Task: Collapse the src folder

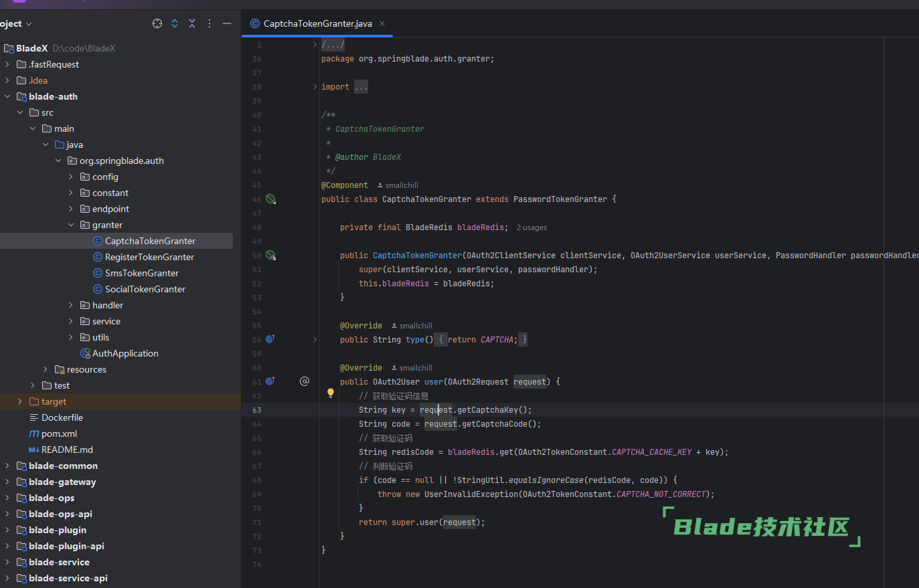Action: coord(20,112)
